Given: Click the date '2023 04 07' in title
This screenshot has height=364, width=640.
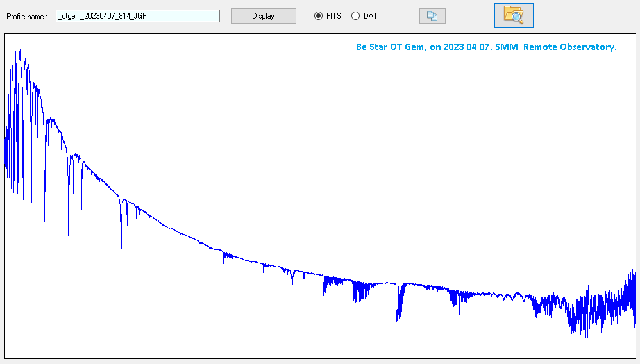Looking at the screenshot, I should [x=463, y=47].
